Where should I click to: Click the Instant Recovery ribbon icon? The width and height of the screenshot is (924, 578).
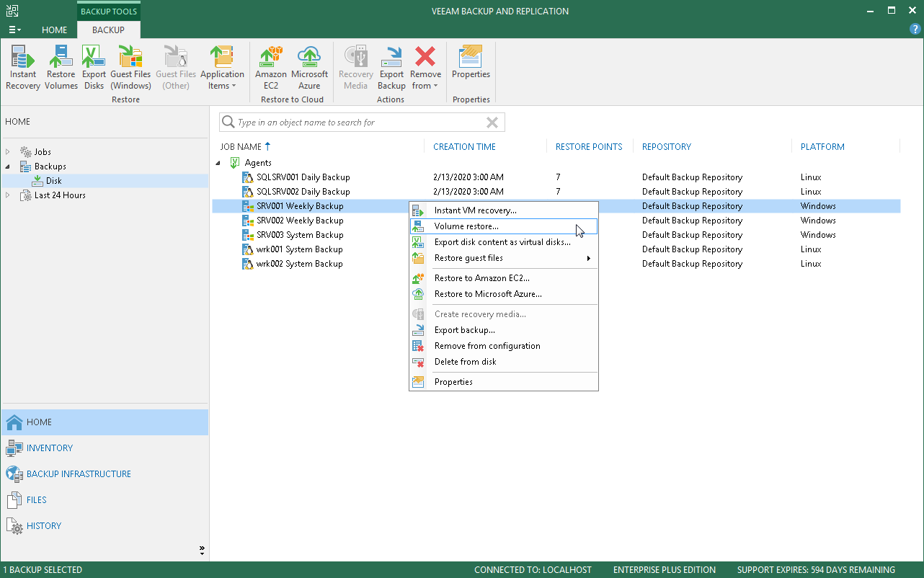click(23, 57)
